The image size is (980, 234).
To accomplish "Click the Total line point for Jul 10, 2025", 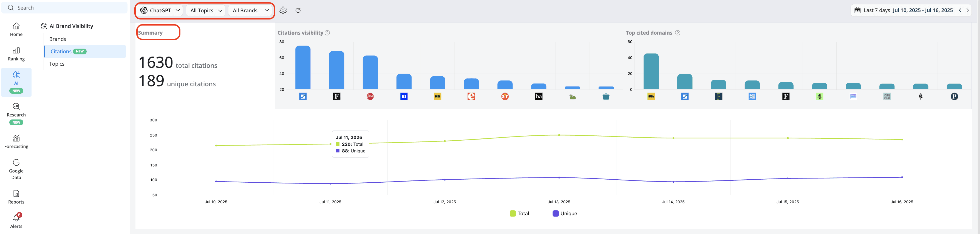I will (x=216, y=146).
